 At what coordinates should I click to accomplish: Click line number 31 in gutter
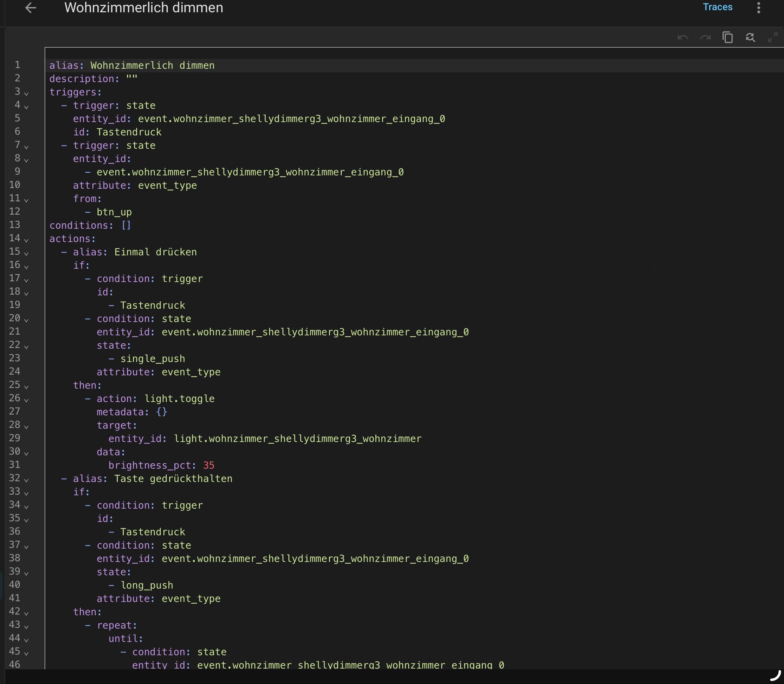(14, 465)
